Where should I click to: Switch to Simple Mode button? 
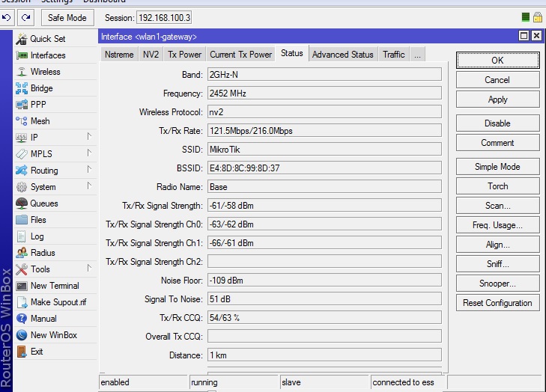pos(497,167)
